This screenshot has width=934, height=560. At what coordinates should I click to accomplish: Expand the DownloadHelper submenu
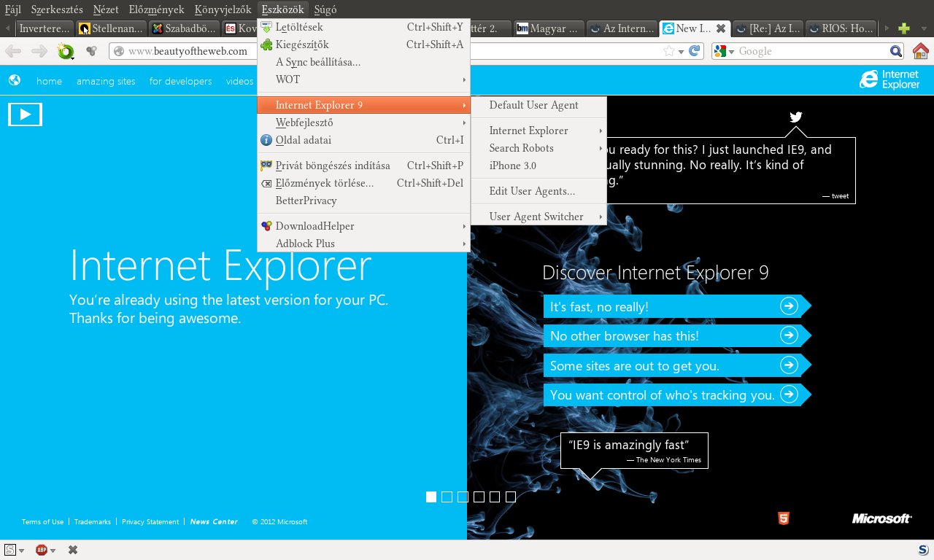(363, 226)
